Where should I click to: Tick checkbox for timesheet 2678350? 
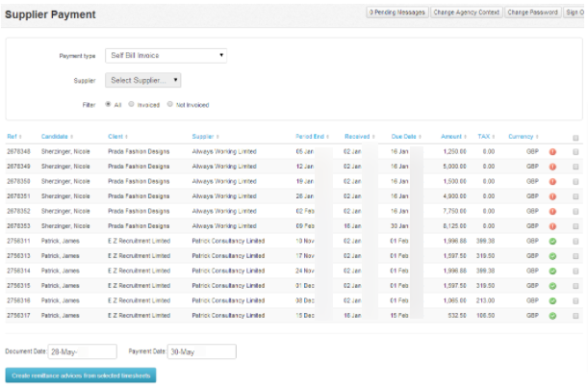click(x=575, y=182)
